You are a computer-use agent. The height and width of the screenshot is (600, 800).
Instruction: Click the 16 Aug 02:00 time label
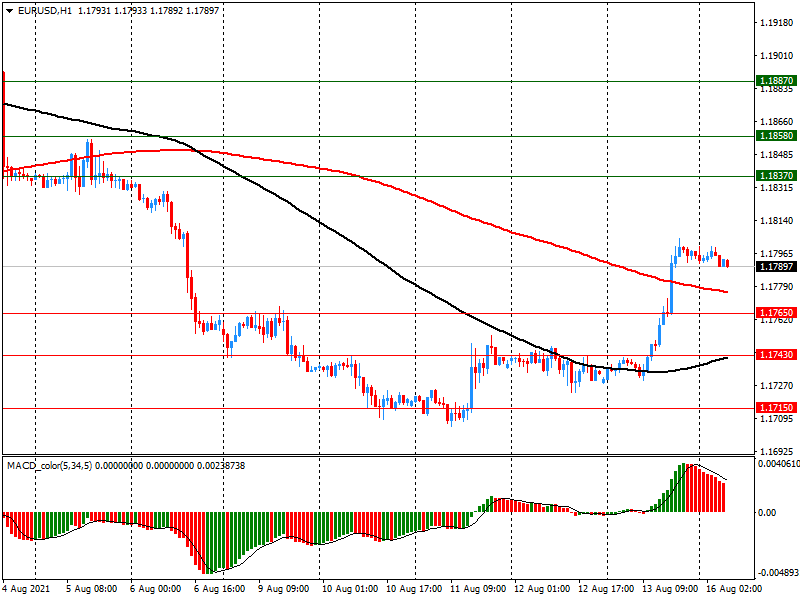click(x=734, y=589)
